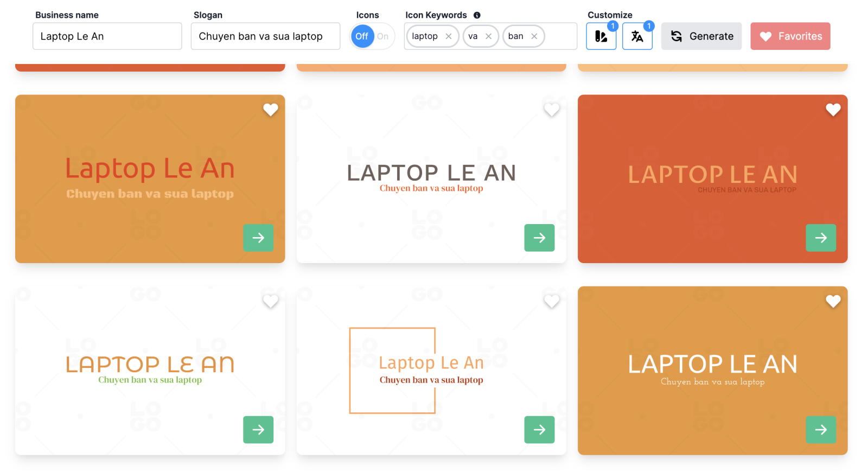Open the red-orange logo card via arrow
The width and height of the screenshot is (868, 472).
click(821, 238)
